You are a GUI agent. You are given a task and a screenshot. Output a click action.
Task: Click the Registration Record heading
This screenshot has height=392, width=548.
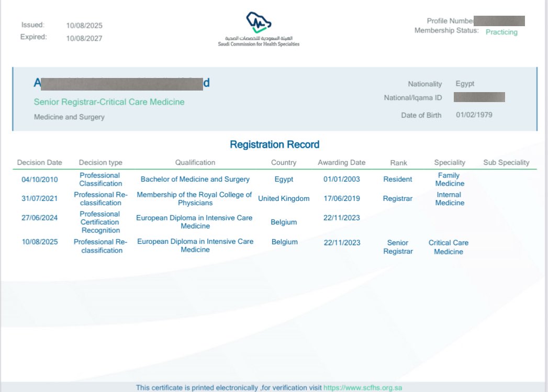(x=274, y=144)
